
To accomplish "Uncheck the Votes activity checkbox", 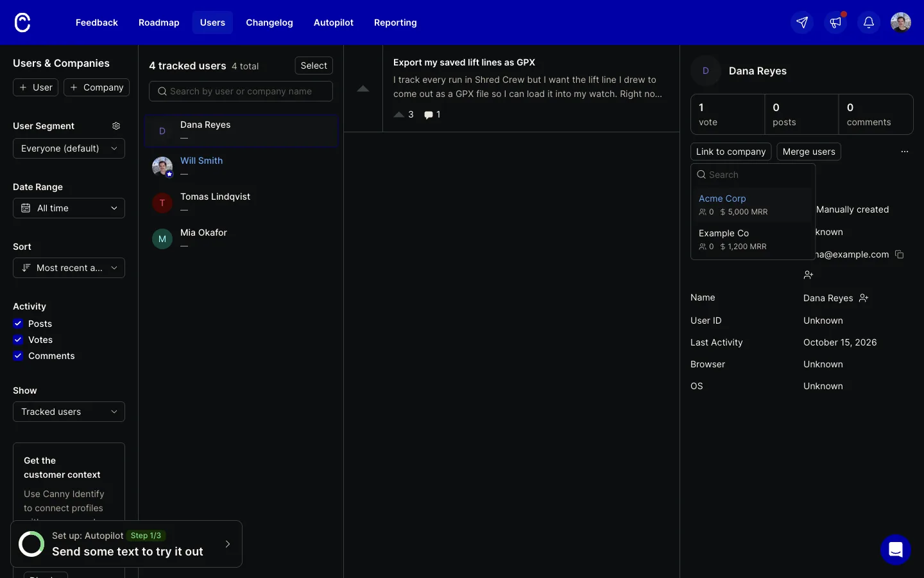I will coord(18,340).
